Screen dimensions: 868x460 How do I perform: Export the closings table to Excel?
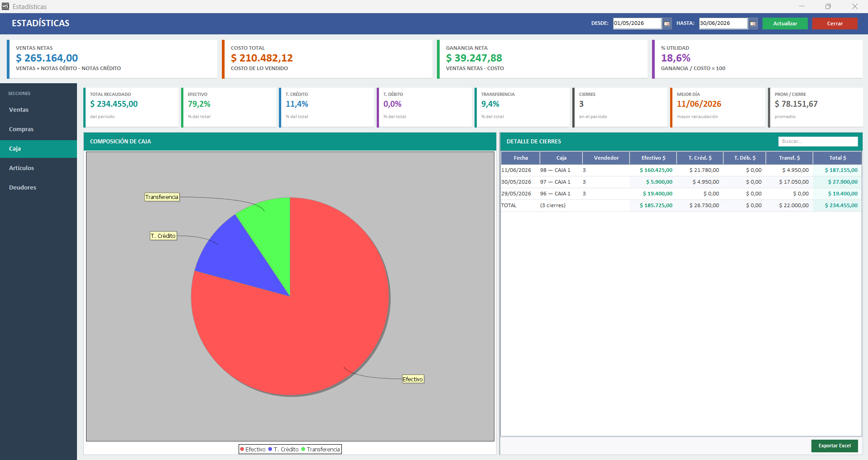pos(834,446)
